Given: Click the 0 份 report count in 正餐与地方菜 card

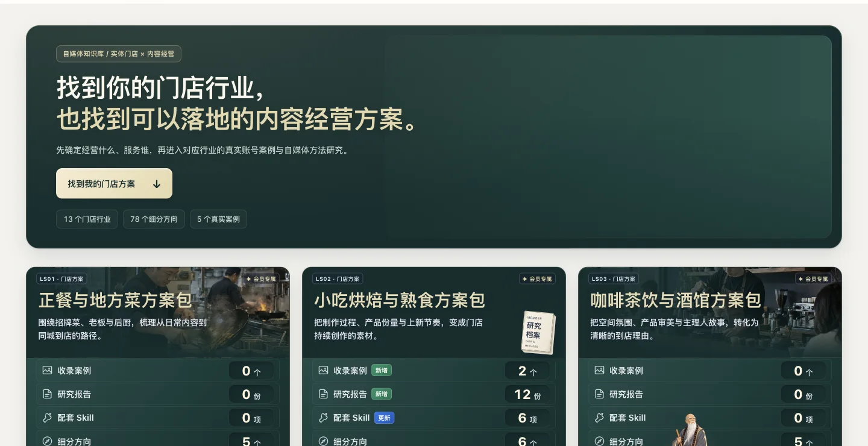Looking at the screenshot, I should [251, 394].
